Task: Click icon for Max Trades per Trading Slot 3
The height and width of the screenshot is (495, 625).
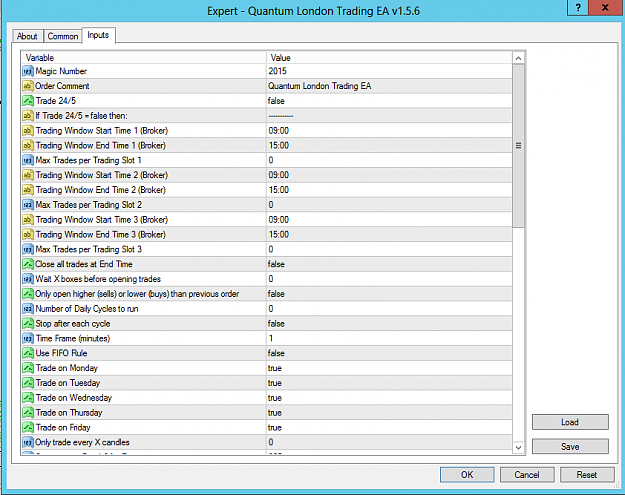Action: tap(28, 249)
